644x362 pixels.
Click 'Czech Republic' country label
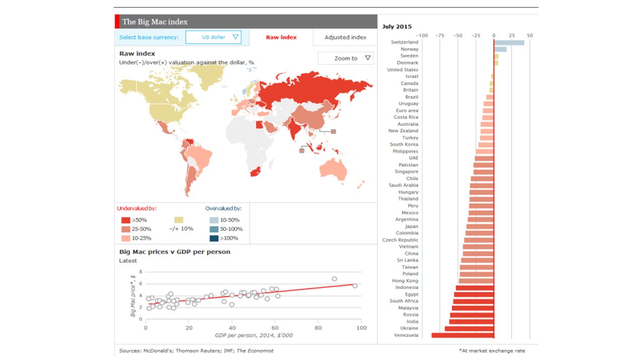(x=400, y=240)
